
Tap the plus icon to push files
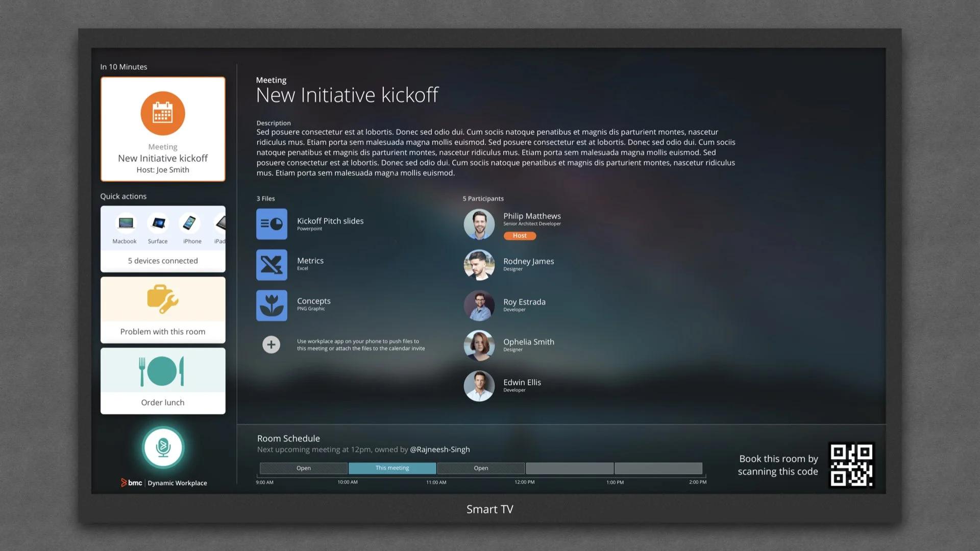[x=271, y=344]
